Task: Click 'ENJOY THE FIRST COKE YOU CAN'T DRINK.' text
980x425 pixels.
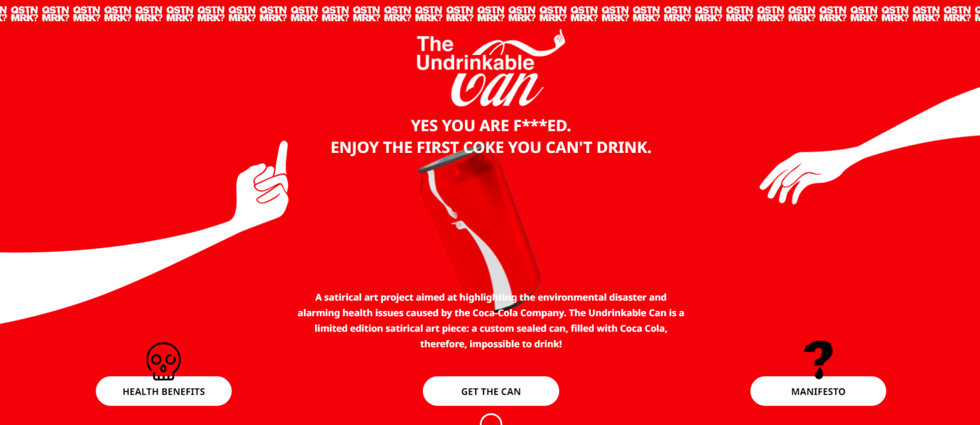Action: click(x=491, y=147)
